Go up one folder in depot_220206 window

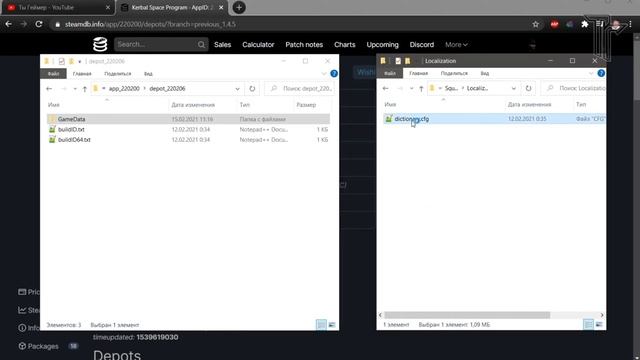(84, 89)
